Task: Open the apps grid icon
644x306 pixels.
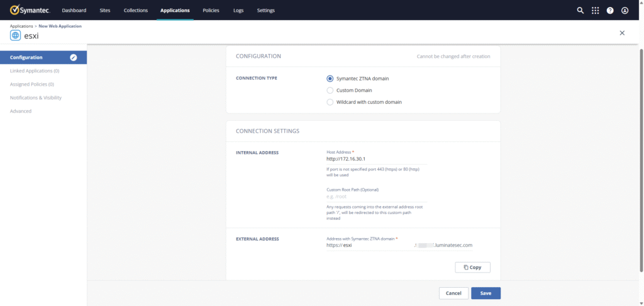Action: pyautogui.click(x=595, y=11)
